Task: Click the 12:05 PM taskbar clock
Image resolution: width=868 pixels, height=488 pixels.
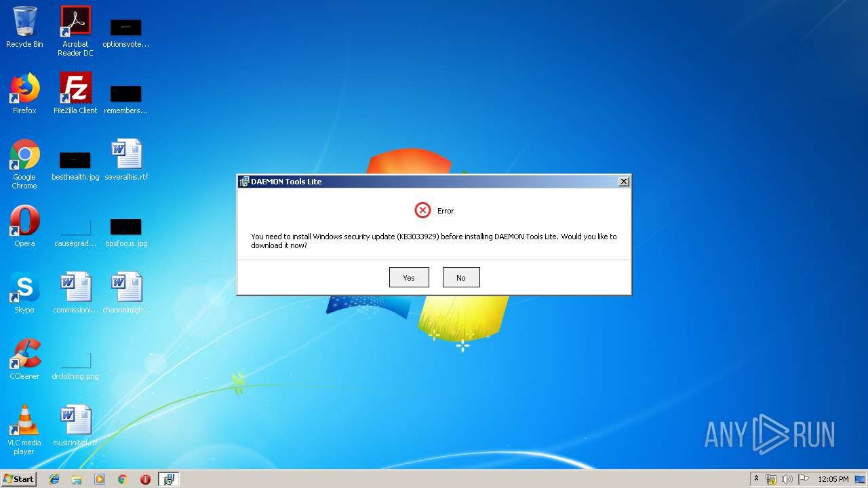Action: (833, 479)
